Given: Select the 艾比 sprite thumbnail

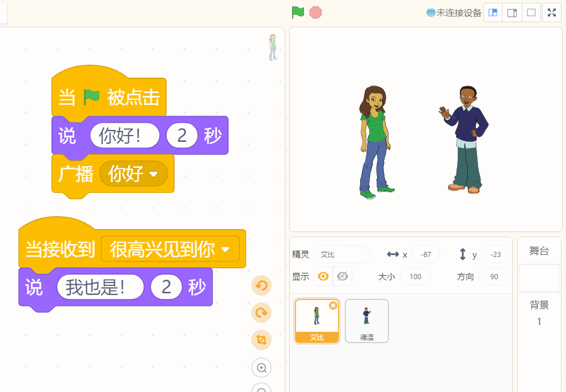Looking at the screenshot, I should tap(317, 321).
